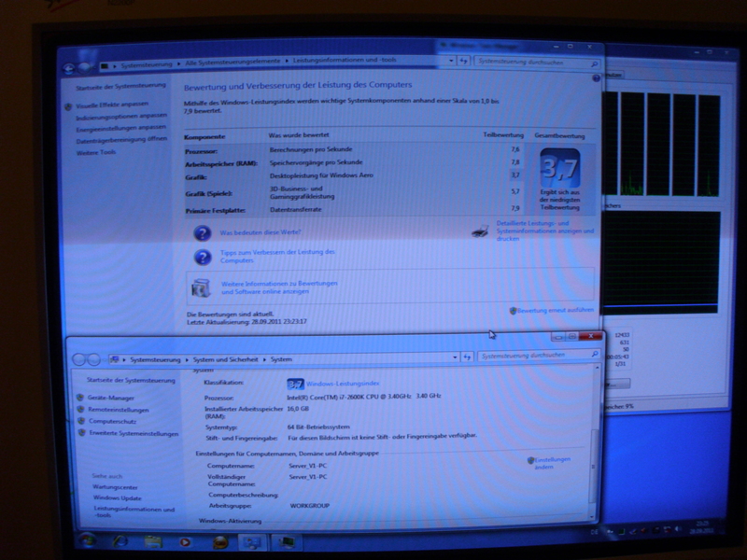Open 'Detaillierte Leistungs- und Systeminformationen' link
The image size is (747, 560).
pyautogui.click(x=545, y=231)
